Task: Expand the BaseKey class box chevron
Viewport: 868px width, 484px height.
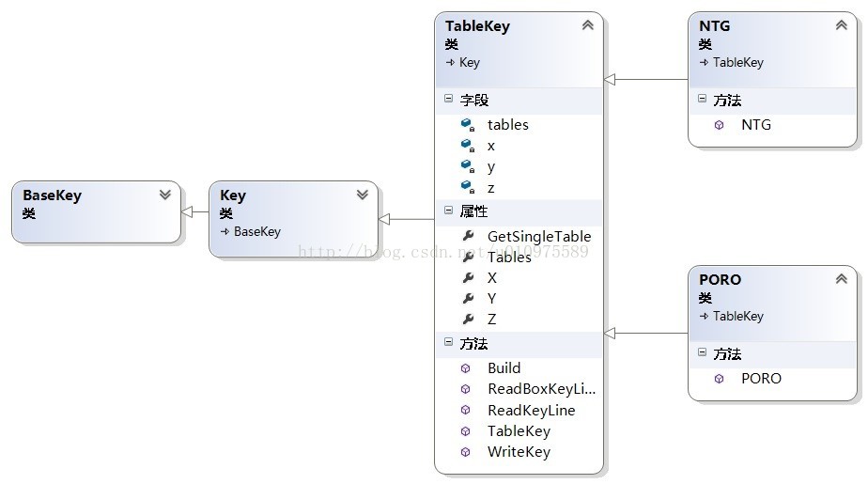Action: [x=164, y=195]
